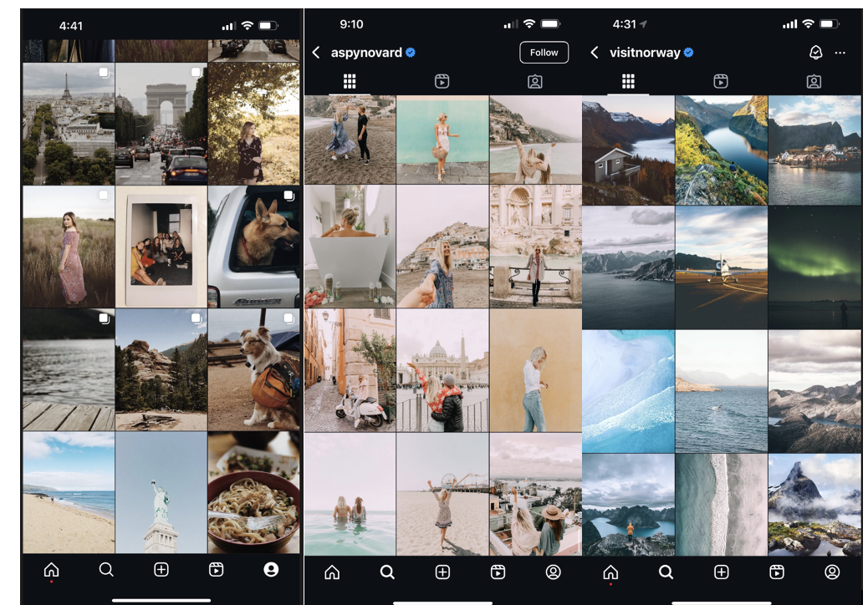
Task: Open Reels on the 4:41 screen
Action: (x=216, y=570)
